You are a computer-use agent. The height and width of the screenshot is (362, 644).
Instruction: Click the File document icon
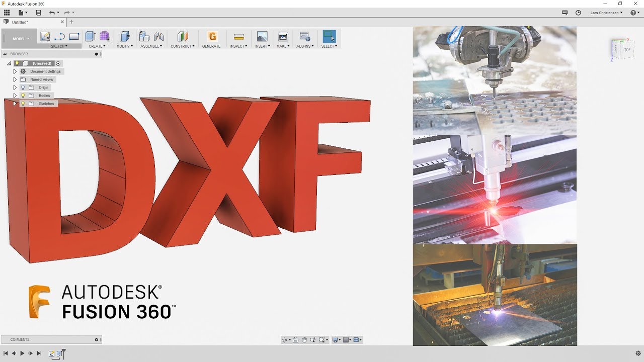[21, 13]
